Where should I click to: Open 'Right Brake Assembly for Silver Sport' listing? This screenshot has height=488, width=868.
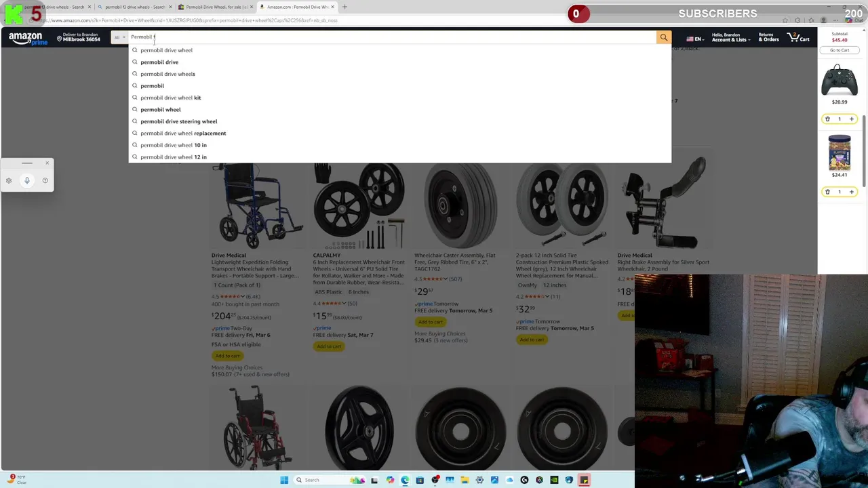pos(663,266)
